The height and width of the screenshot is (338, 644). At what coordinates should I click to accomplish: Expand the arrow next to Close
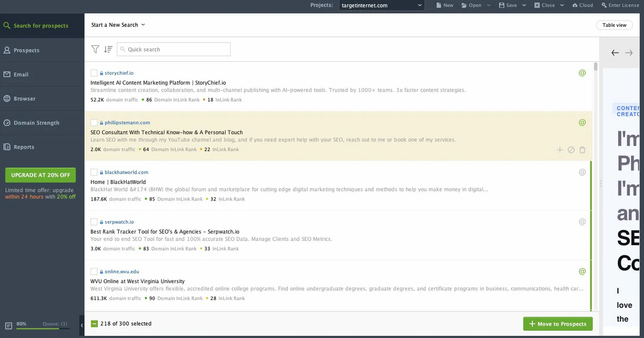pos(562,5)
